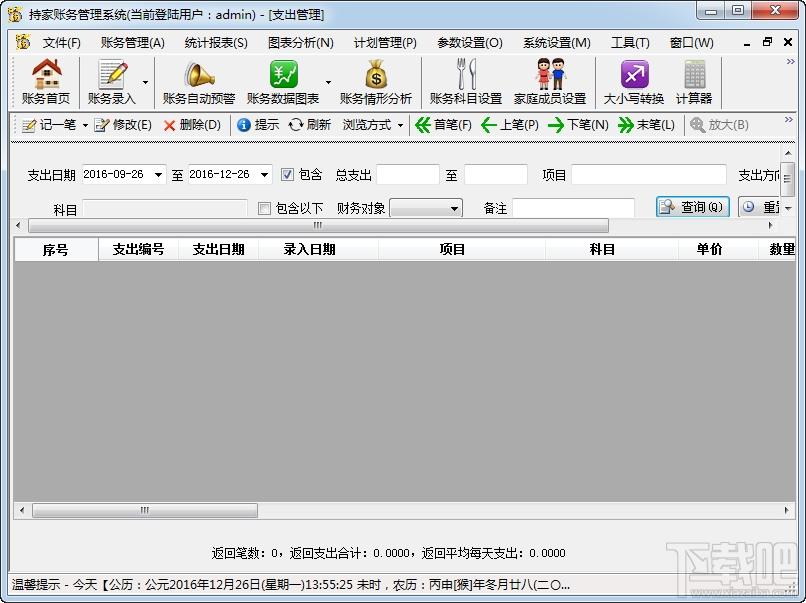Open the 账务录入 dropdown arrow
Screen dimensions: 806x603
pyautogui.click(x=145, y=82)
